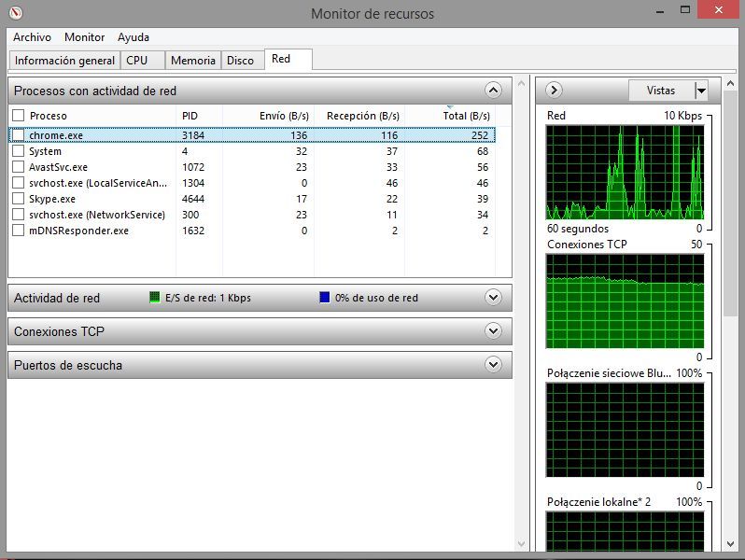
Task: Click PID value 1632
Action: pos(193,231)
